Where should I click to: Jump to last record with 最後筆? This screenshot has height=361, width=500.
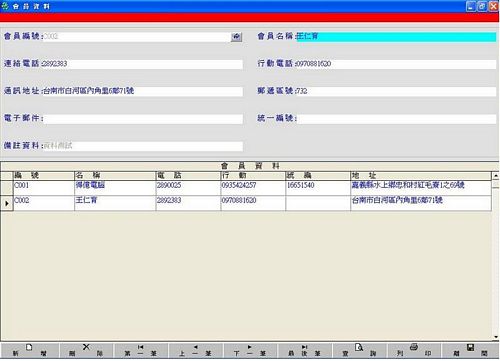pyautogui.click(x=305, y=350)
